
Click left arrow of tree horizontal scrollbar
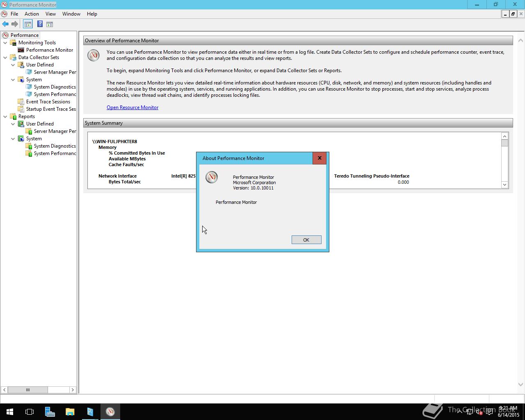[4, 390]
